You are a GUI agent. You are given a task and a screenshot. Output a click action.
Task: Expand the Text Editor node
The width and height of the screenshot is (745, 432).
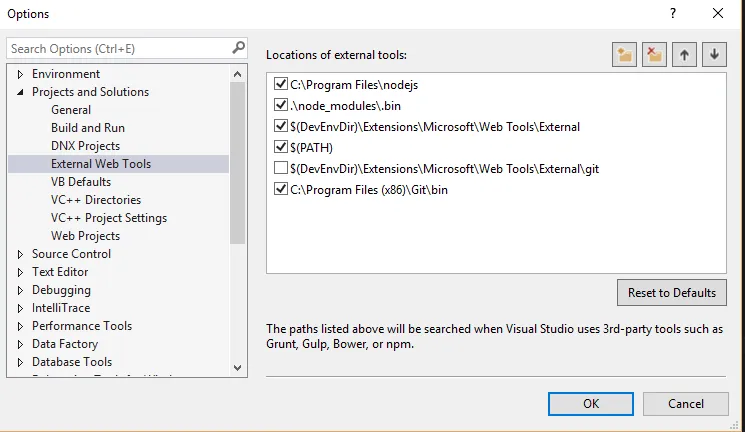tap(20, 272)
